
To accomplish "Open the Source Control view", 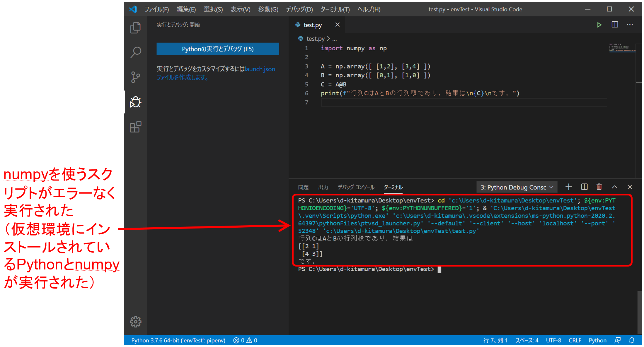I will (135, 77).
